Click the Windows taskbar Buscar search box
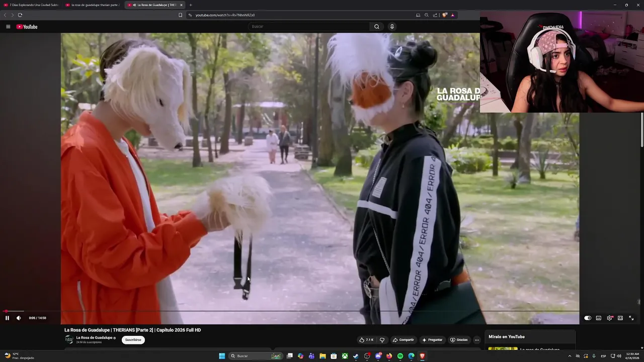Screen dimensions: 644x362 click(x=256, y=356)
